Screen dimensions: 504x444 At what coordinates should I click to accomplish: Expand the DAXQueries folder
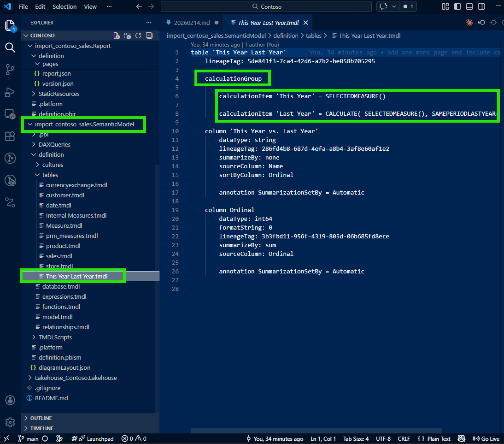click(x=54, y=144)
